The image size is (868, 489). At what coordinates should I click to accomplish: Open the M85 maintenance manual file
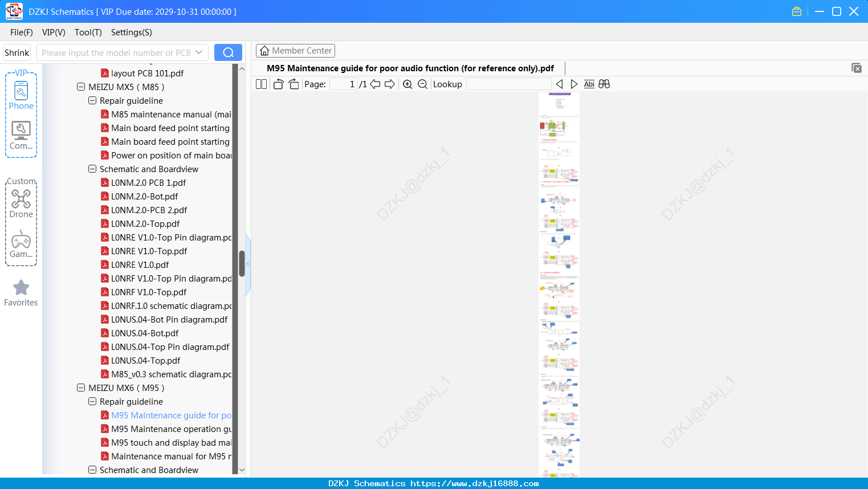(166, 115)
